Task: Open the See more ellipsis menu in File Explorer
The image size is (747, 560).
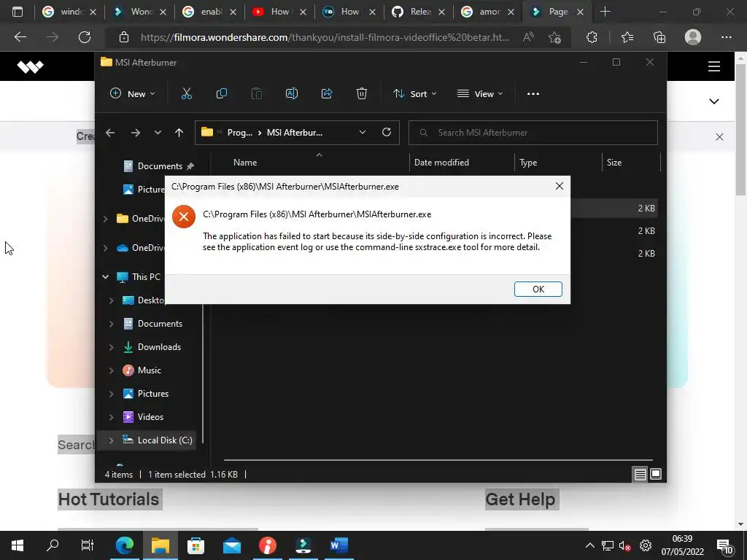Action: [x=533, y=94]
